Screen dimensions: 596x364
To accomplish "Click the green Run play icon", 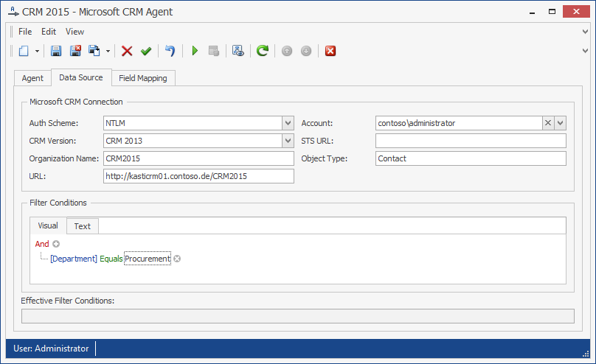I will pos(195,51).
